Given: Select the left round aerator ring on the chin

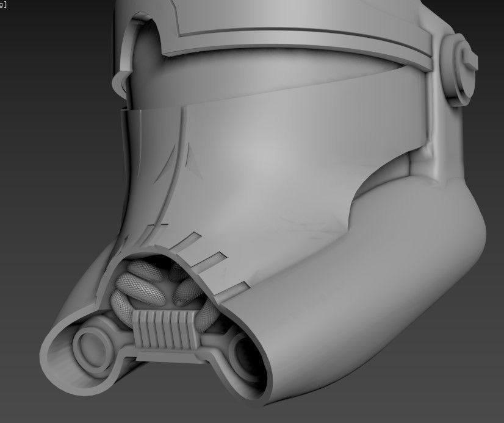Looking at the screenshot, I should [94, 351].
